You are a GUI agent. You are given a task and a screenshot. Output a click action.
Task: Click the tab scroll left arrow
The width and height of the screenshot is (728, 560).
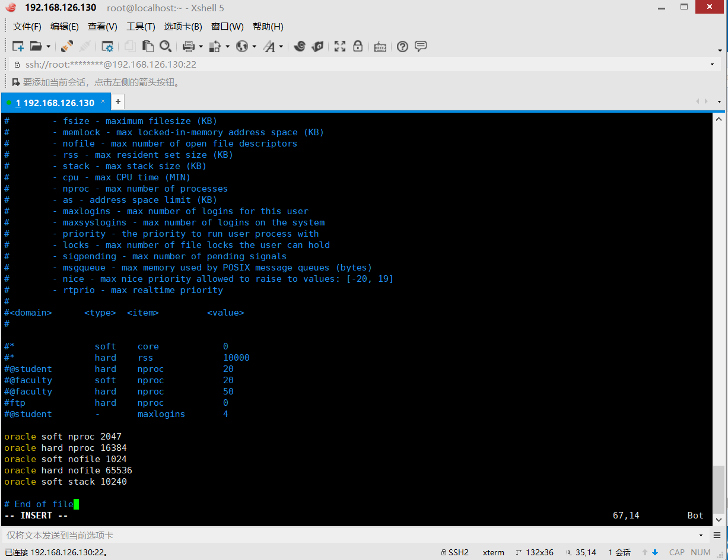pos(698,101)
